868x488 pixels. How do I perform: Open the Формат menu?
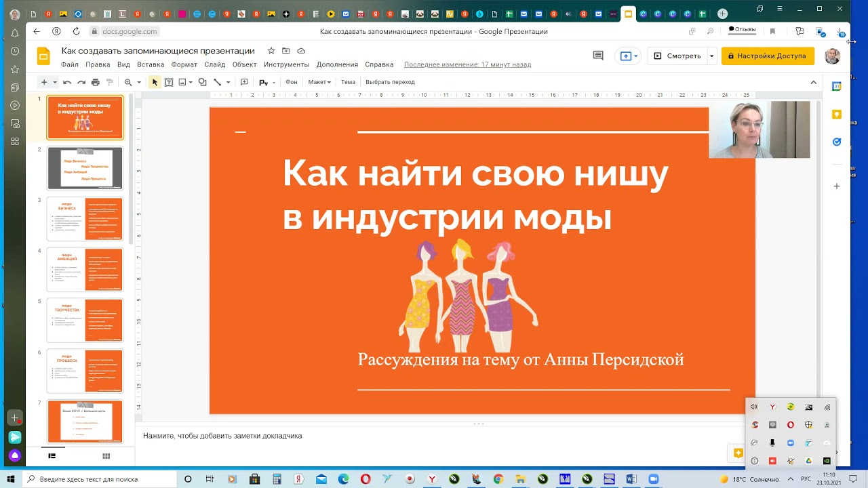[x=184, y=64]
